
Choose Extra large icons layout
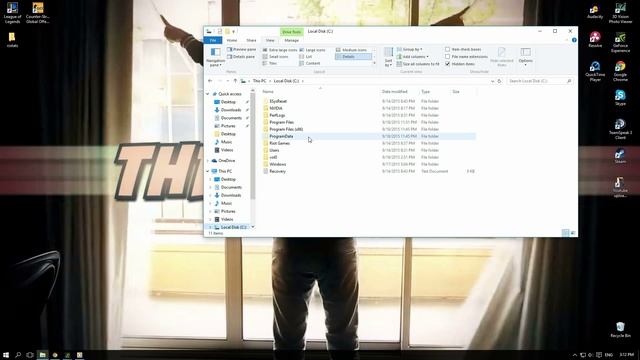point(280,50)
